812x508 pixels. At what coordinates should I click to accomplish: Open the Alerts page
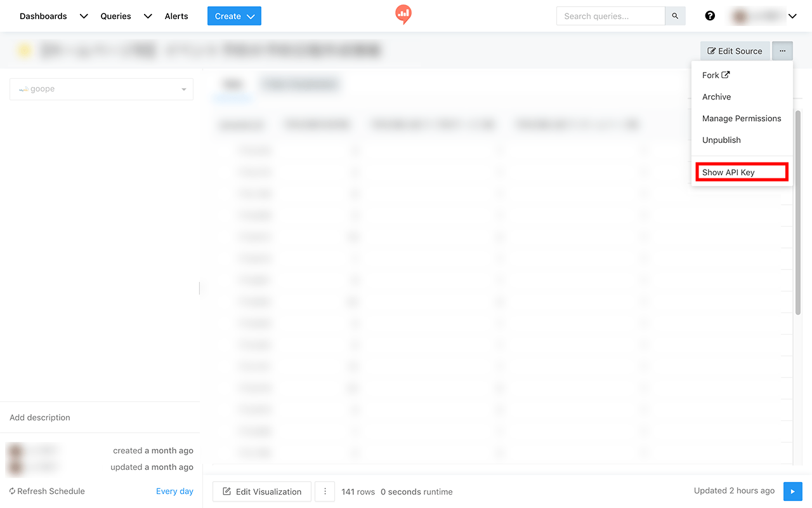click(176, 16)
